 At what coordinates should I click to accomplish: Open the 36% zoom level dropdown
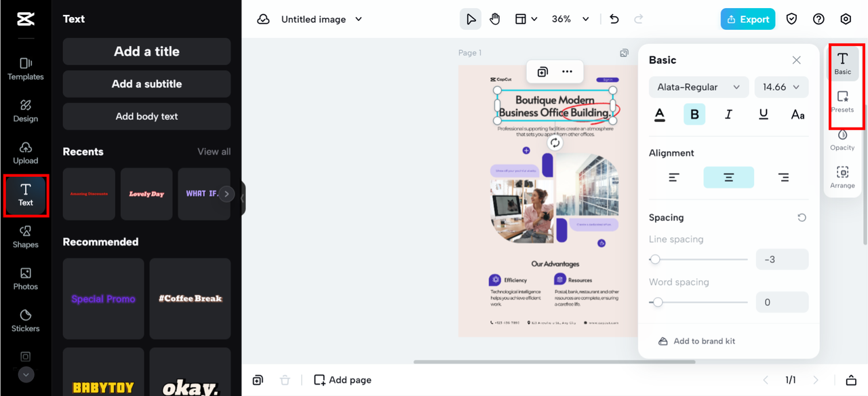click(570, 19)
